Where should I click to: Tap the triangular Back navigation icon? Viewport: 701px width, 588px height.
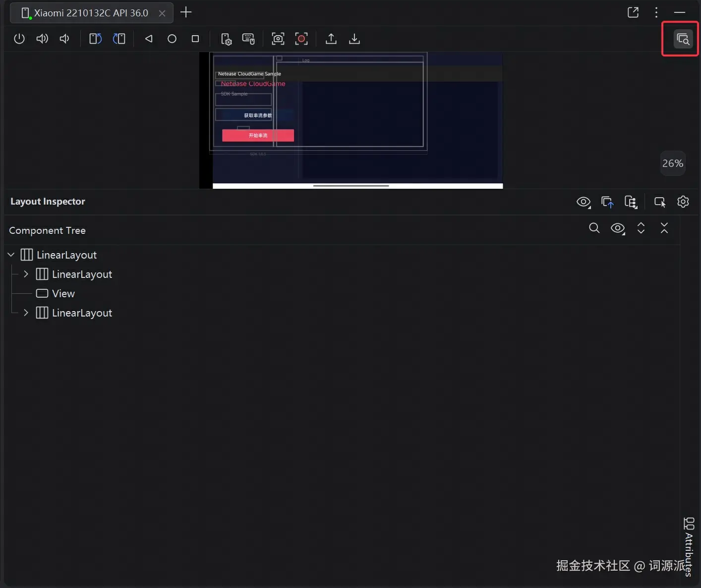149,39
